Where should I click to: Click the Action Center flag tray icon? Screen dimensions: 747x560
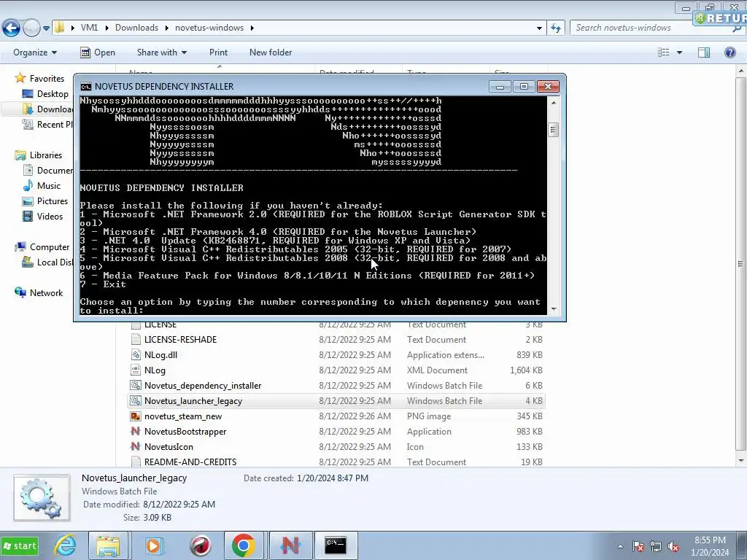pos(638,546)
